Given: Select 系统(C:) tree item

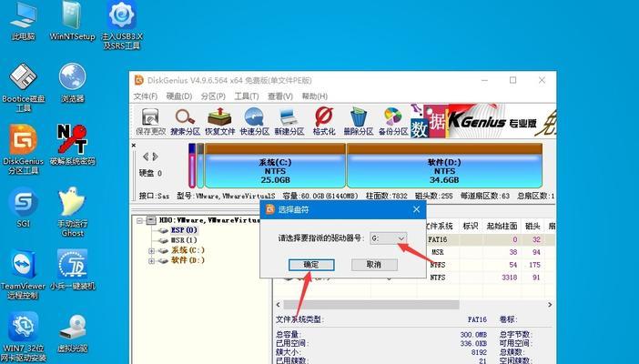Looking at the screenshot, I should point(188,250).
